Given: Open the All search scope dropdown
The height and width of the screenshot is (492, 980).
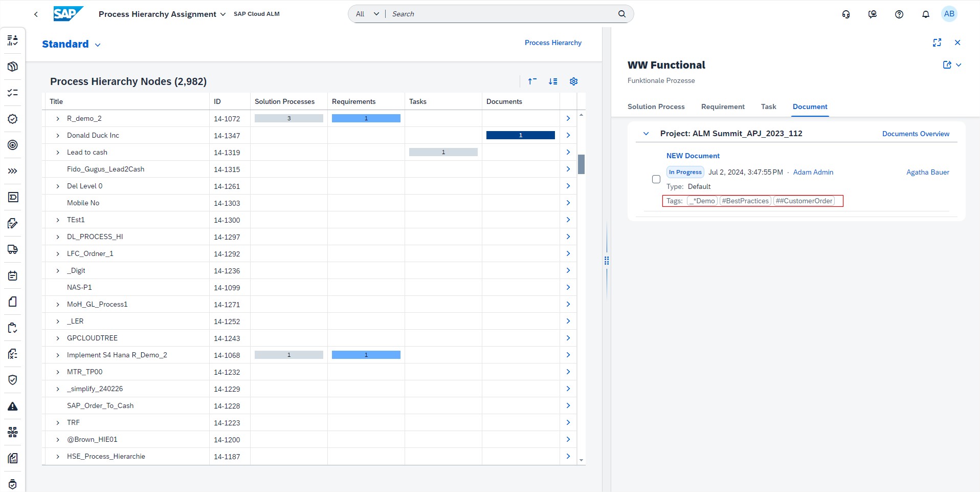Looking at the screenshot, I should click(x=367, y=14).
